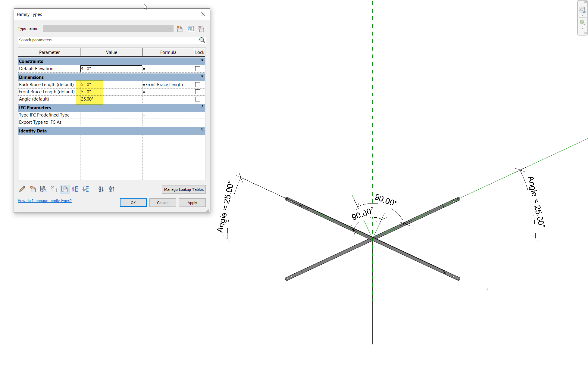Move parameter down in the list

point(86,189)
